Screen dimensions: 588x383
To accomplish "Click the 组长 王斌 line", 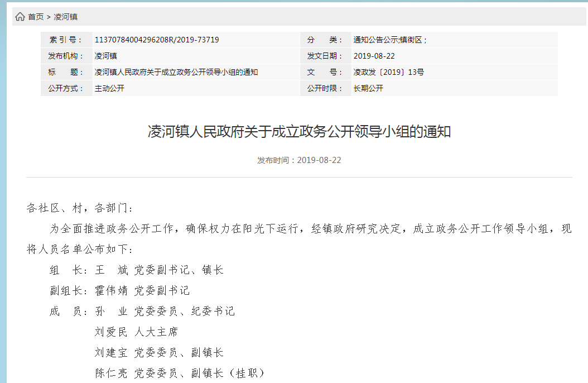I will click(137, 270).
